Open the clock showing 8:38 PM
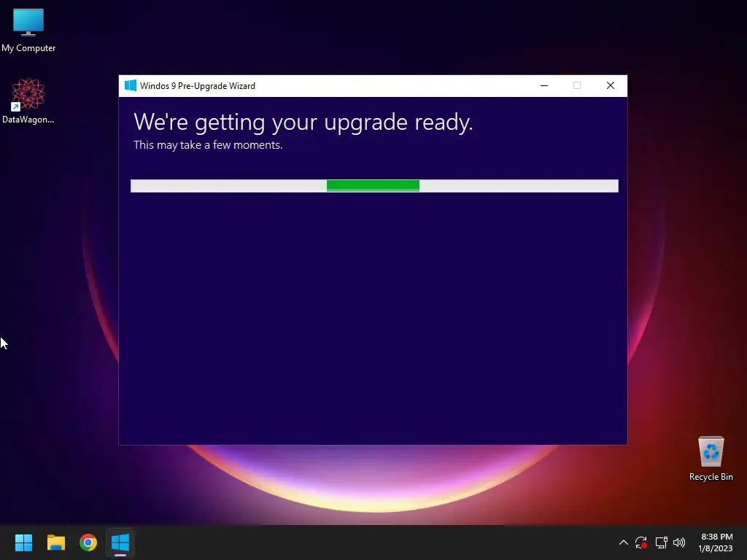This screenshot has width=747, height=560. coord(716,542)
